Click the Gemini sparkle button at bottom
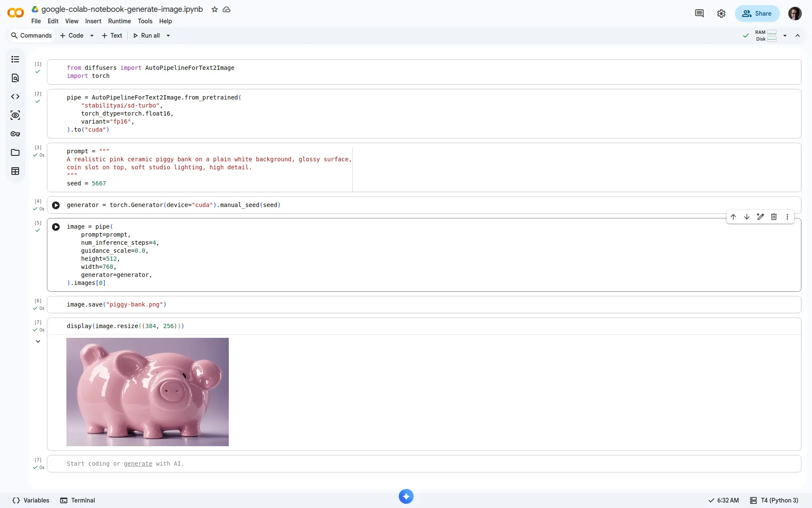The width and height of the screenshot is (812, 508). point(406,496)
